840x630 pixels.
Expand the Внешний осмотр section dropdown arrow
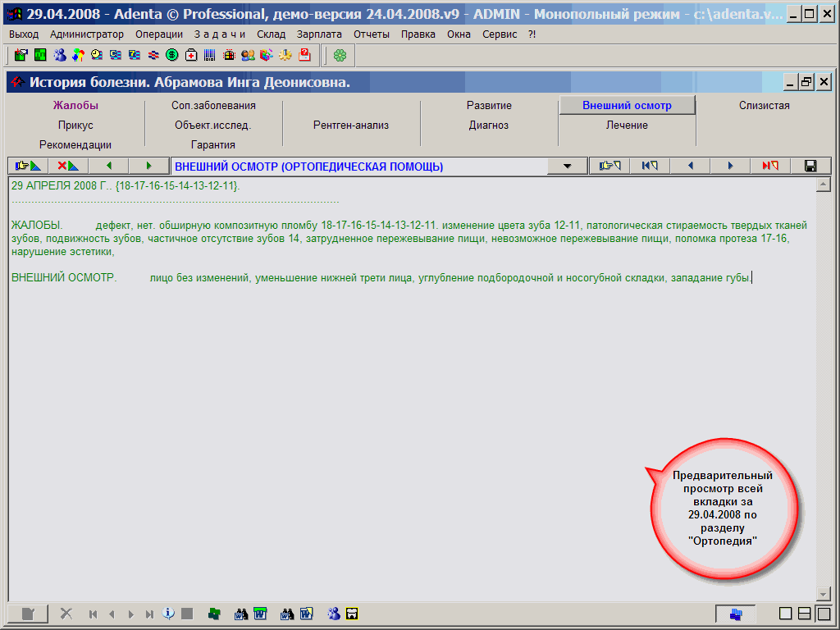point(568,167)
